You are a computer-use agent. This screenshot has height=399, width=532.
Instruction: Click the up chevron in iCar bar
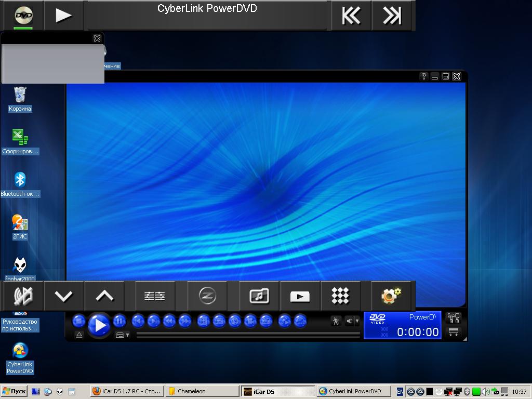[104, 296]
